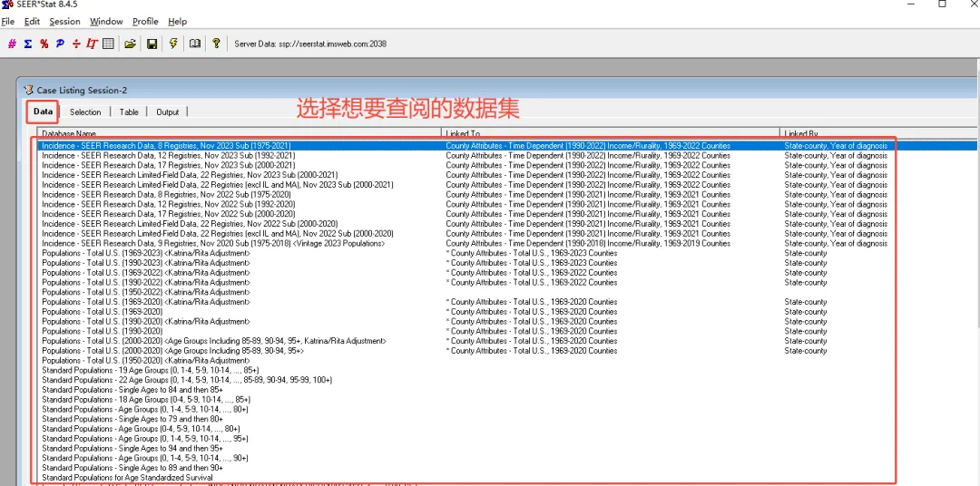Click the Case Listing Session-2 window icon
Viewport: 980px width, 486px height.
tap(28, 90)
